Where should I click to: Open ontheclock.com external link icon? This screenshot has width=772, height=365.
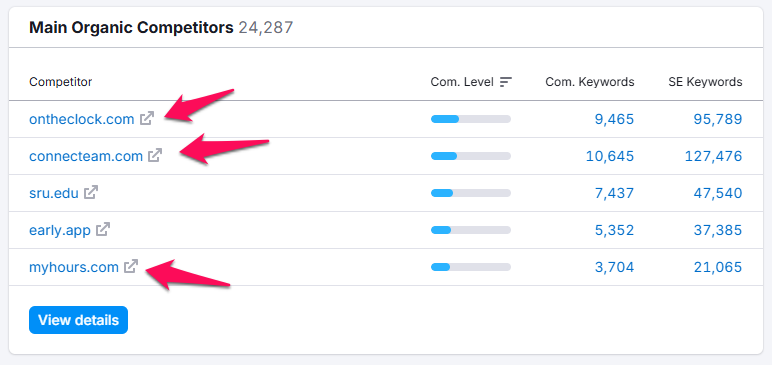pos(147,119)
